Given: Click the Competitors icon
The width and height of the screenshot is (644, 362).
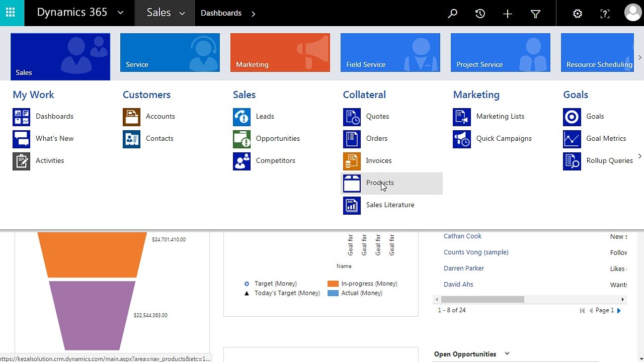Looking at the screenshot, I should [x=242, y=161].
